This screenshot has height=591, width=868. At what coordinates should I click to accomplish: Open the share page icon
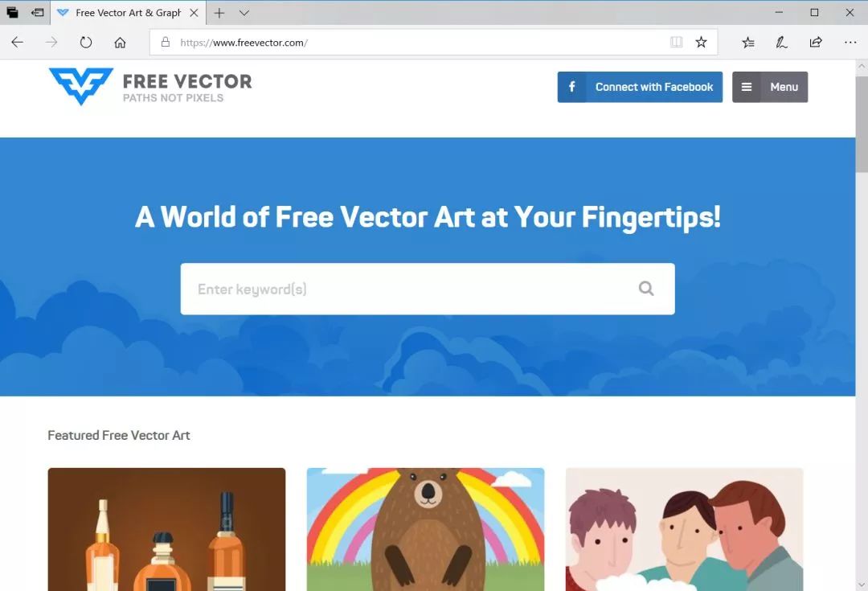click(816, 42)
